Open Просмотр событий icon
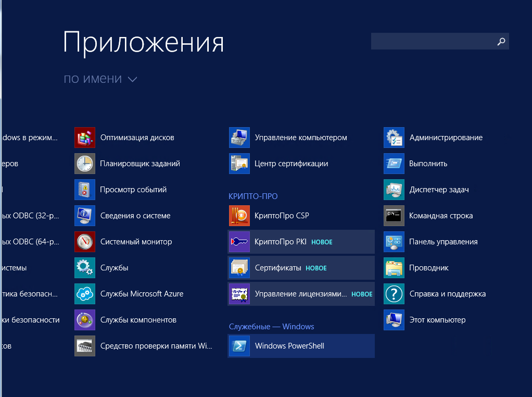Image resolution: width=532 pixels, height=397 pixels. [85, 190]
